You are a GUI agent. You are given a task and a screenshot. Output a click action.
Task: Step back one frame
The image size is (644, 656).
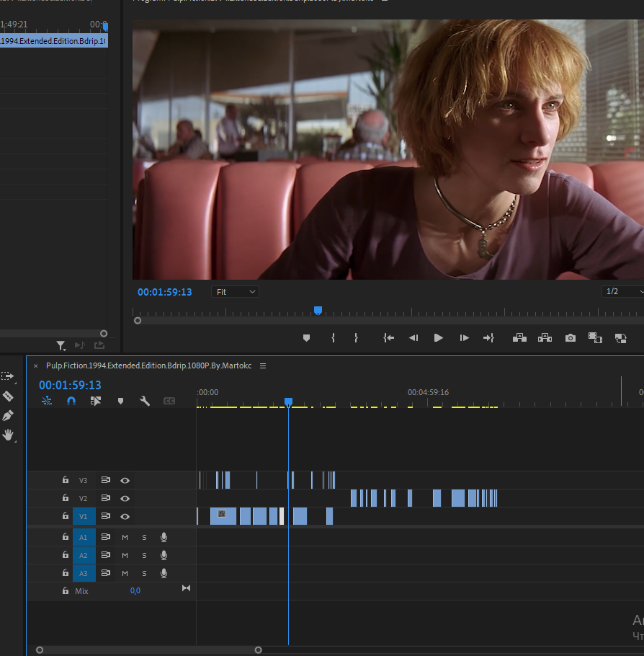click(x=413, y=337)
